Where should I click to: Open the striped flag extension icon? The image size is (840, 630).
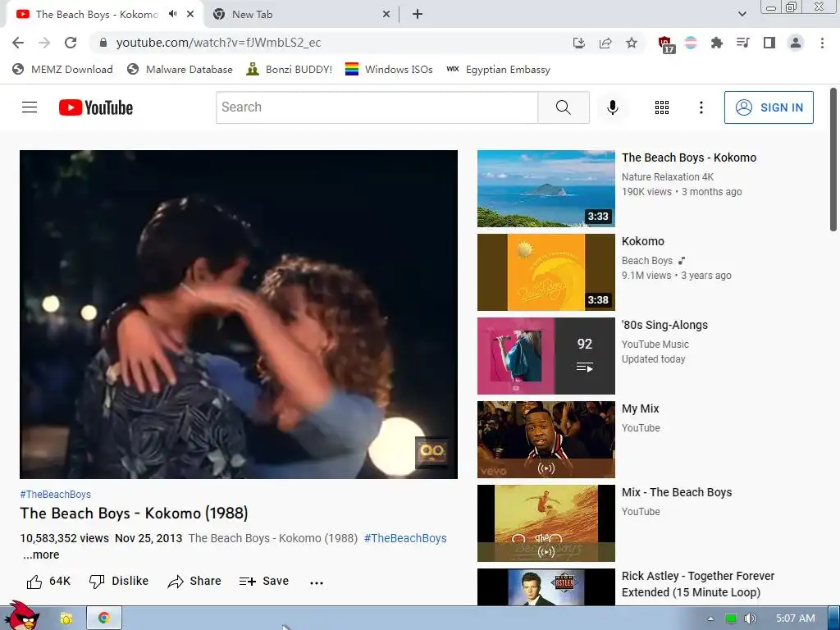(691, 43)
